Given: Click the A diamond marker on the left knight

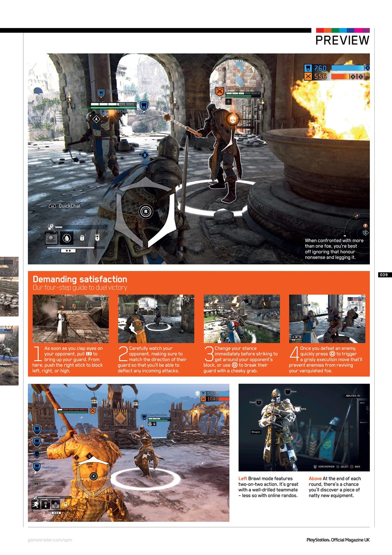Looking at the screenshot, I should click(96, 118).
